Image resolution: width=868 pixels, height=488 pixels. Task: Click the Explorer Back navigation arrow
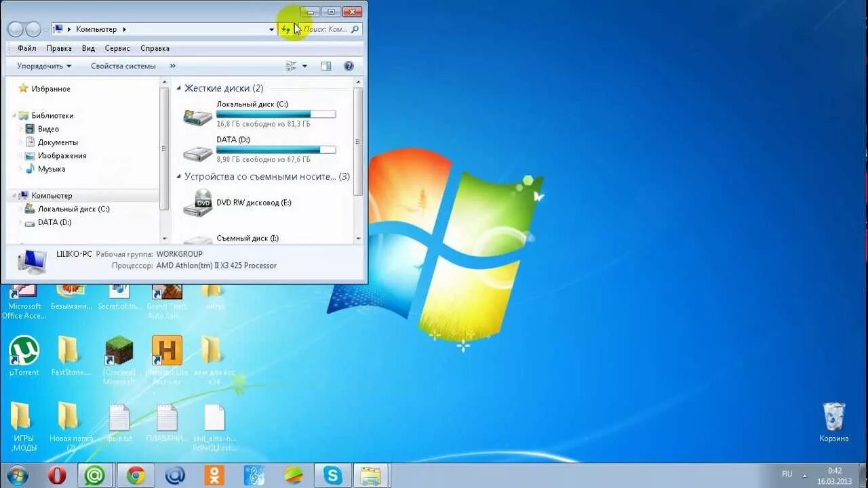click(15, 29)
